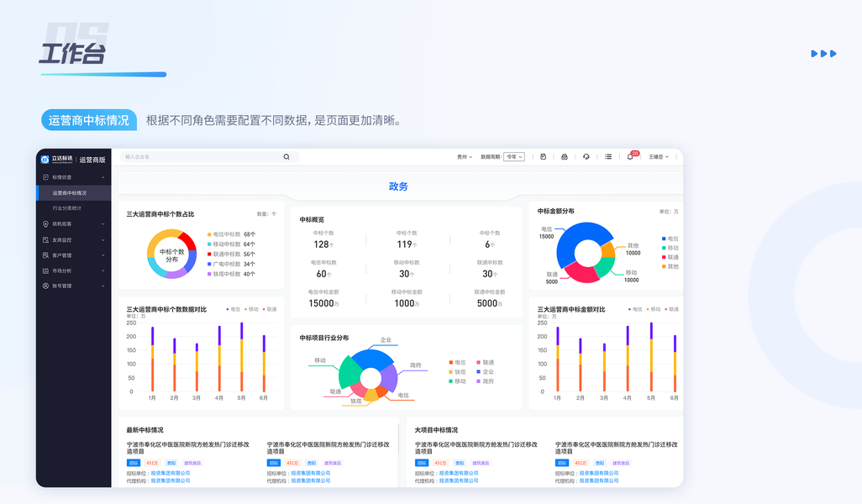862x504 pixels.
Task: Toggle 铁塔 legend in 中标项目行业分布 chart
Action: pos(457,372)
